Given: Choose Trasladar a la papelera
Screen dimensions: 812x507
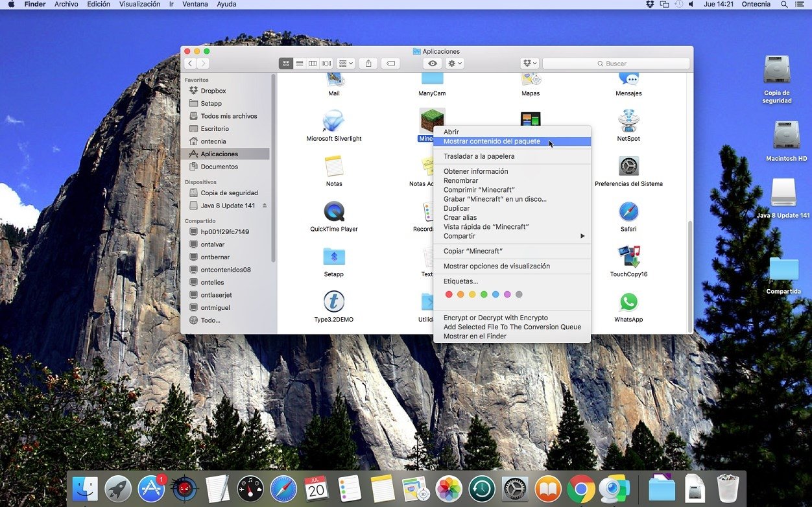Looking at the screenshot, I should (512, 156).
